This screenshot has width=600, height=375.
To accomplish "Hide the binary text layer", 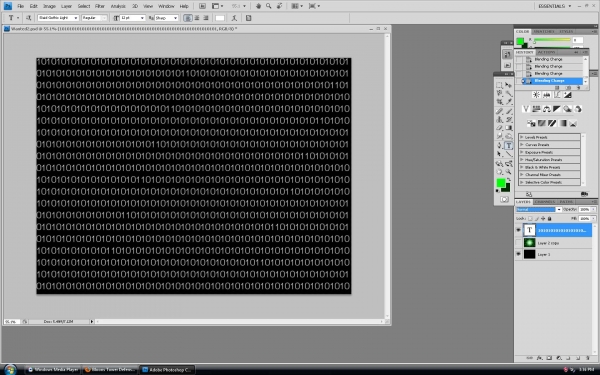I will [518, 230].
